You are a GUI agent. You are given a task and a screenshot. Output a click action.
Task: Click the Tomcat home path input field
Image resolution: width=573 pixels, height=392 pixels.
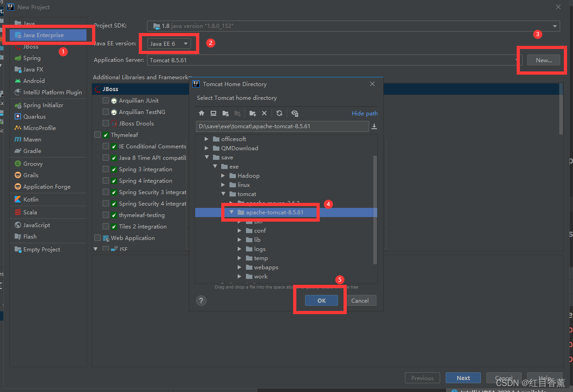click(x=282, y=126)
